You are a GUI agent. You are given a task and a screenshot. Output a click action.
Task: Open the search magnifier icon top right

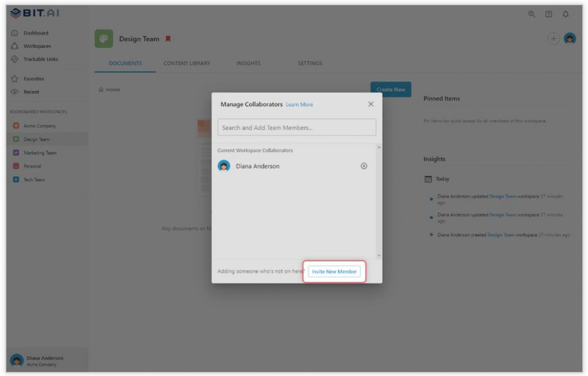coord(531,14)
